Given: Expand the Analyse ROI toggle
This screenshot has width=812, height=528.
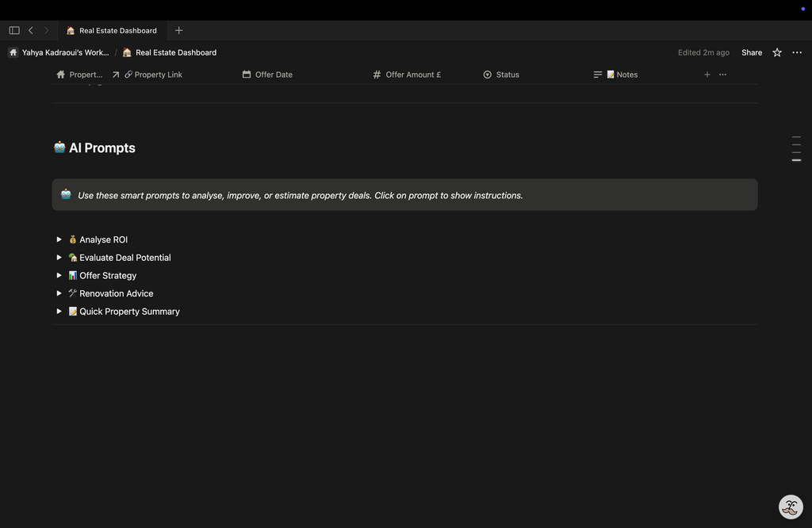Looking at the screenshot, I should [59, 239].
